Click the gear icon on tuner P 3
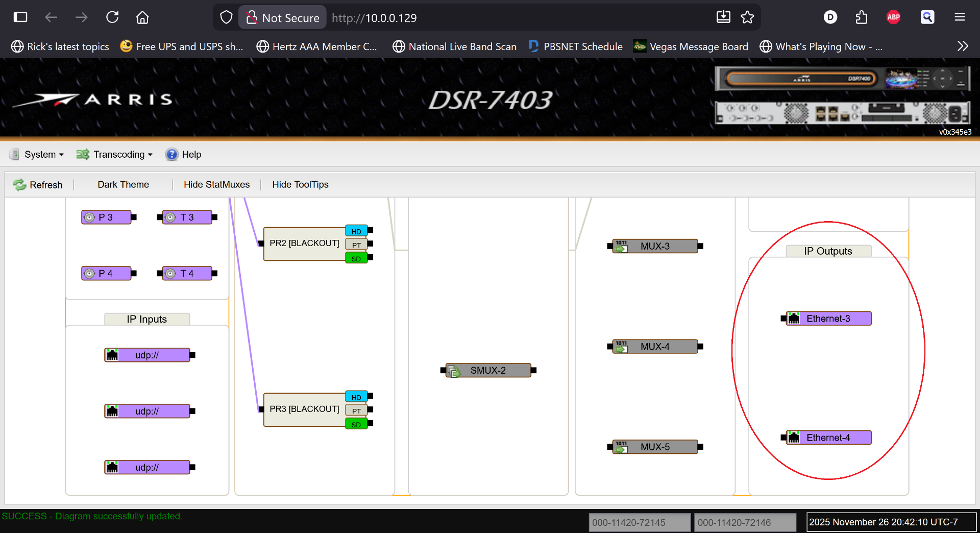Screen dimensions: 980x533 (90, 217)
